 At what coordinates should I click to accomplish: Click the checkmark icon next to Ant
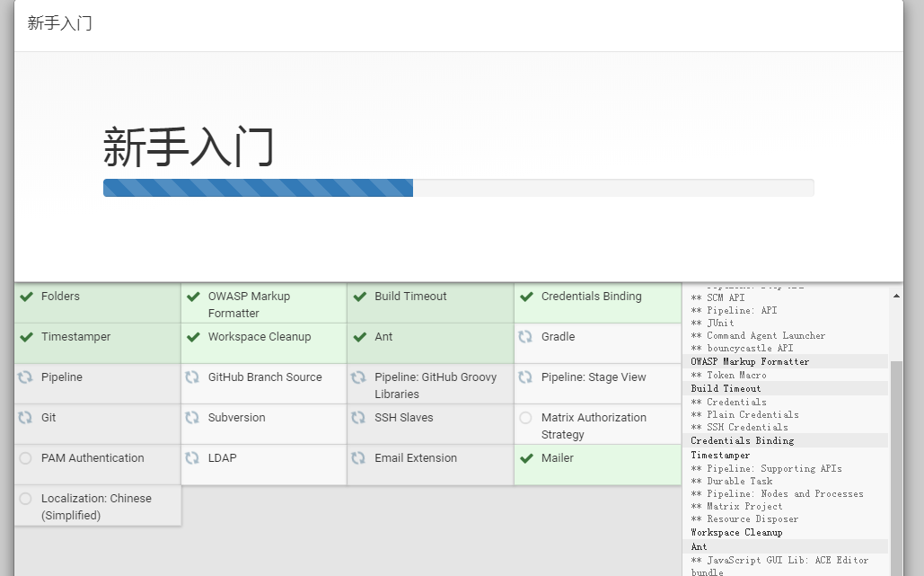point(360,337)
